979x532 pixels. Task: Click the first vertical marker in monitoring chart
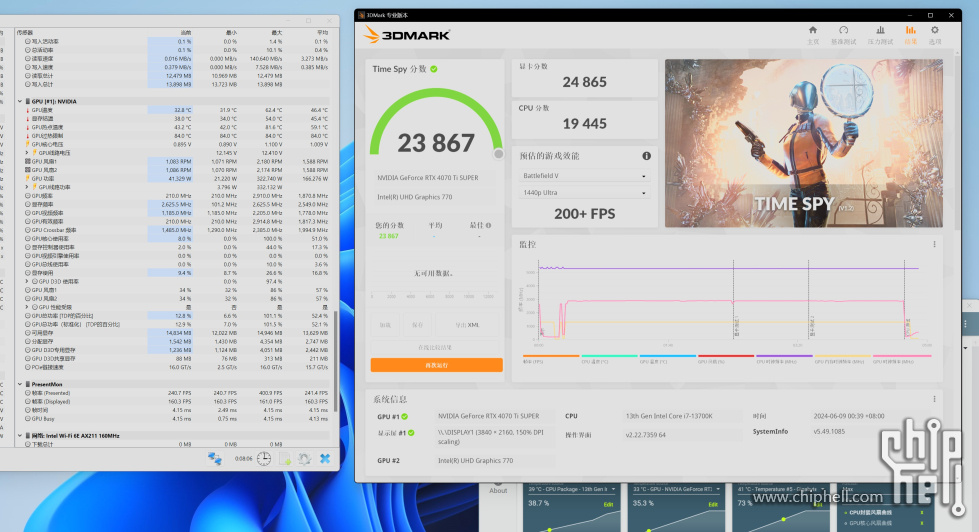pos(733,300)
